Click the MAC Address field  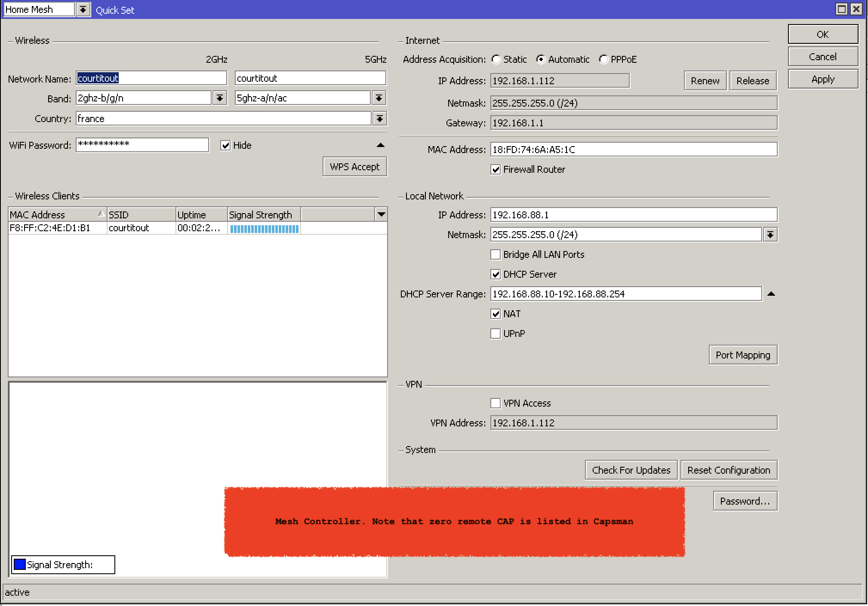click(x=634, y=150)
